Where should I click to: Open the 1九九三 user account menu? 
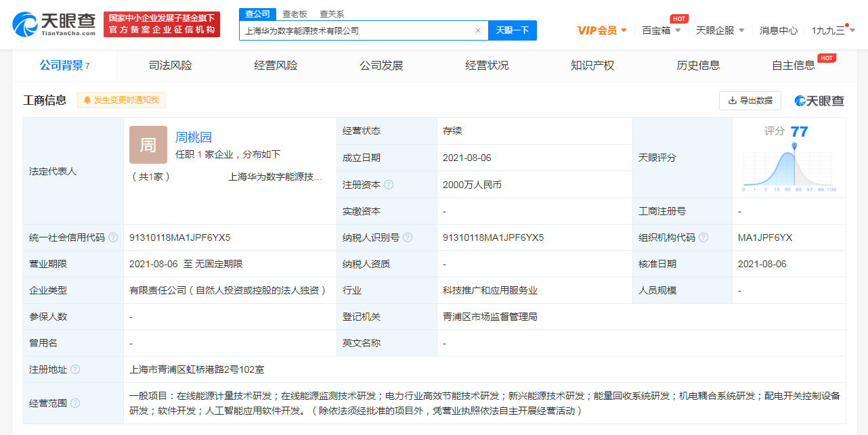(x=833, y=30)
